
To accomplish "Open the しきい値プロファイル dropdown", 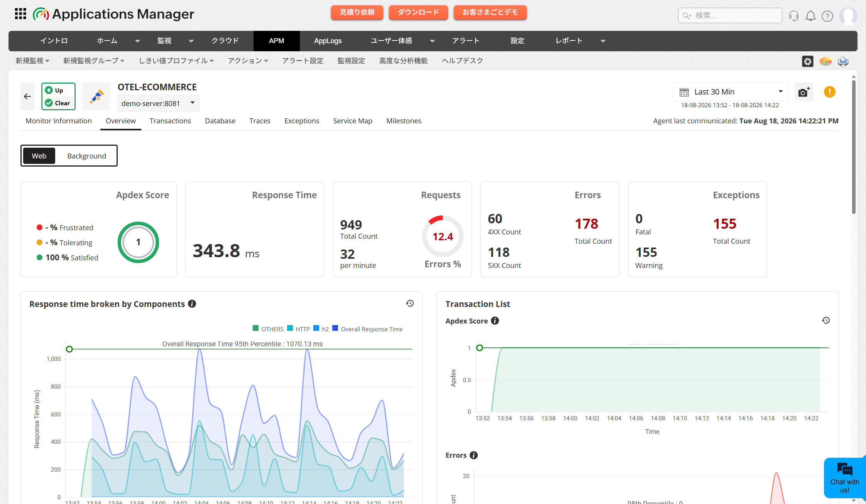I will (x=176, y=61).
